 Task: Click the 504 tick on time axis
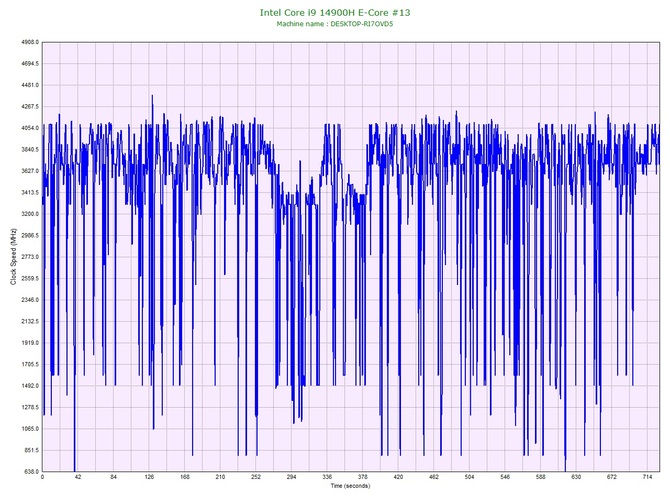point(470,477)
